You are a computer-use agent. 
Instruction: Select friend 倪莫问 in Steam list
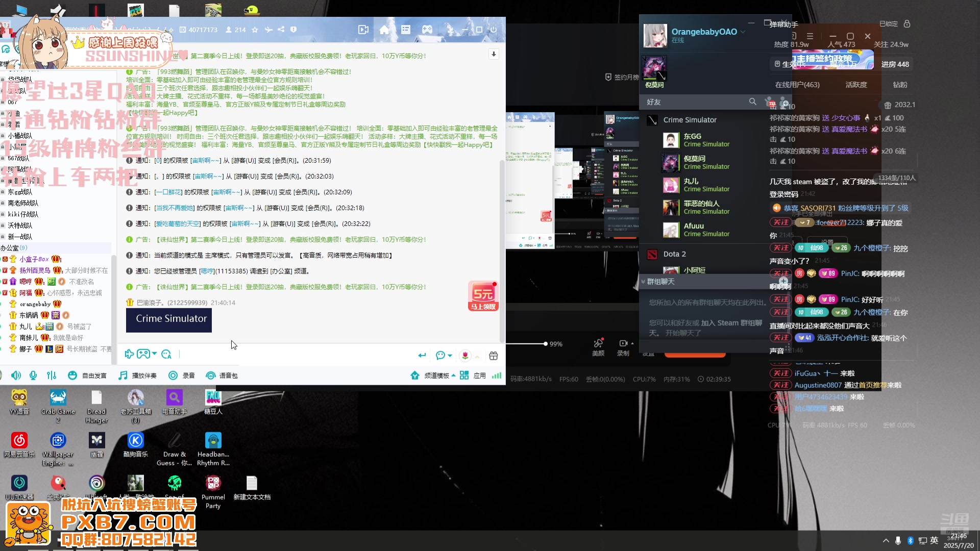(706, 162)
